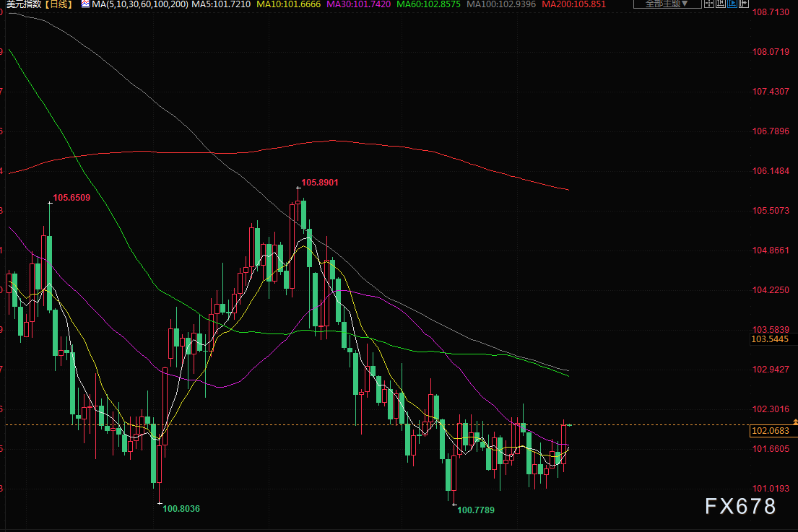Image resolution: width=798 pixels, height=532 pixels.
Task: Click the icon left of the blue one
Action: pos(722,4)
